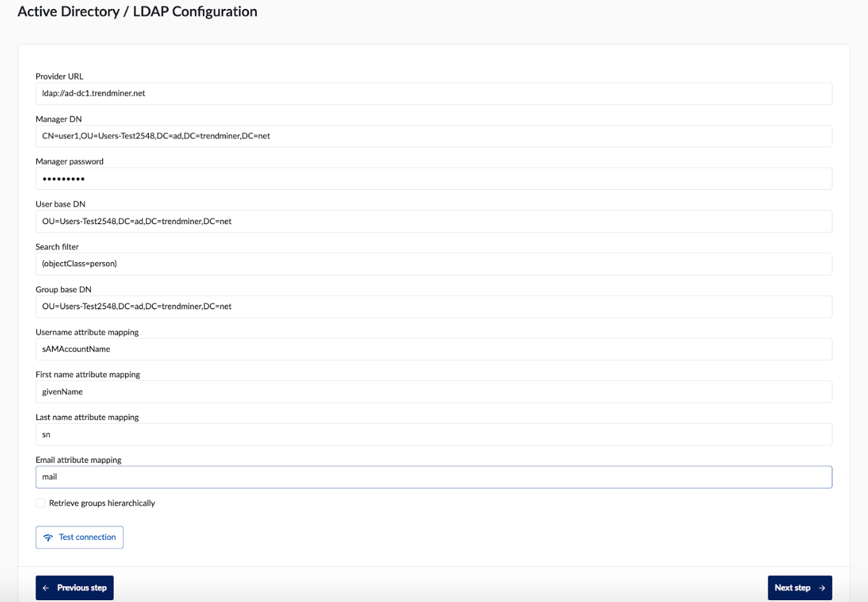
Task: Click the left arrow icon on Previous step
Action: click(x=46, y=588)
